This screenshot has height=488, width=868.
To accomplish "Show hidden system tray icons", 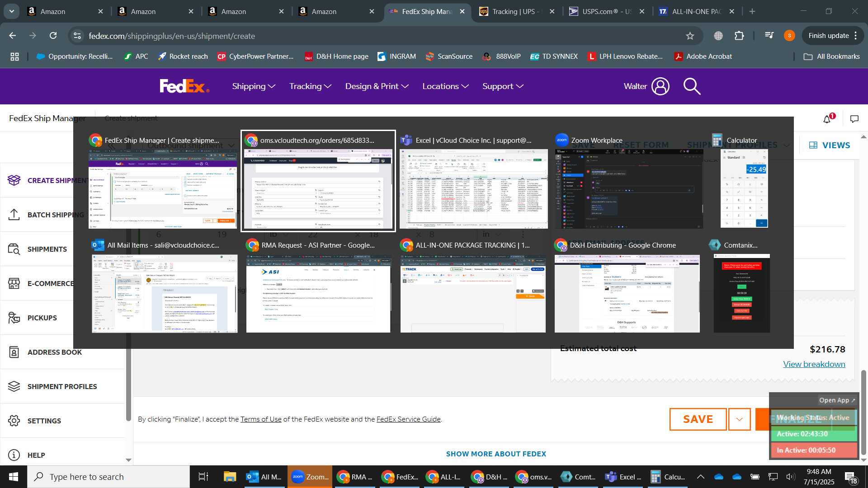I will point(700,477).
